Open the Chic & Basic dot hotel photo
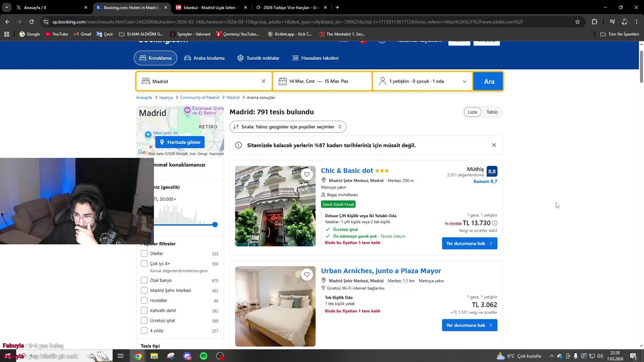The height and width of the screenshot is (362, 644). point(275,206)
